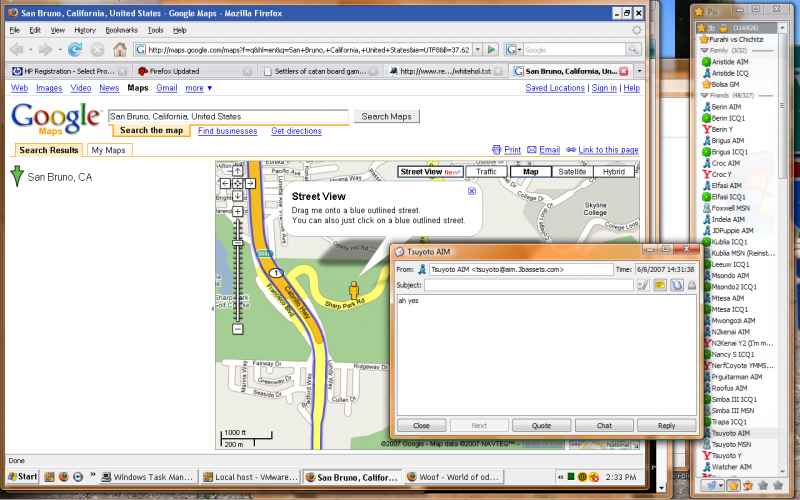Image resolution: width=800 pixels, height=500 pixels.
Task: Click the green San Bruno result marker
Action: pyautogui.click(x=17, y=177)
